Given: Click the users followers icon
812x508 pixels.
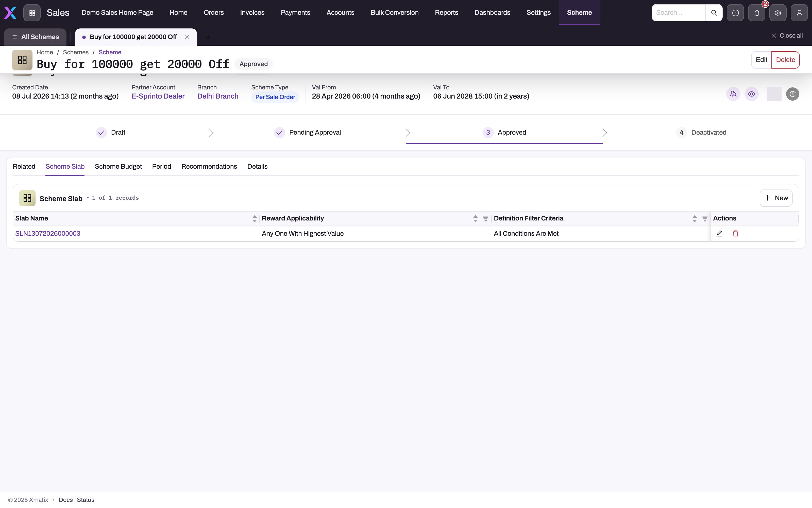Looking at the screenshot, I should pos(733,94).
